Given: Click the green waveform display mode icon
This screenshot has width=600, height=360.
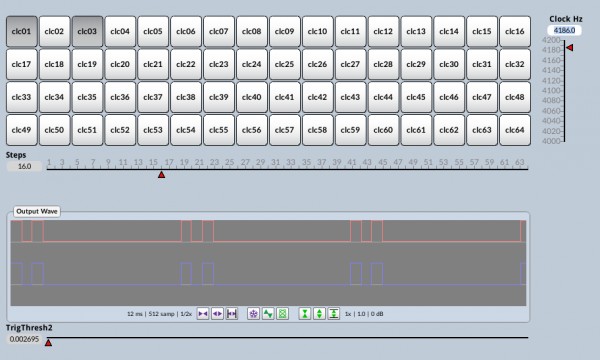Looking at the screenshot, I should point(268,314).
